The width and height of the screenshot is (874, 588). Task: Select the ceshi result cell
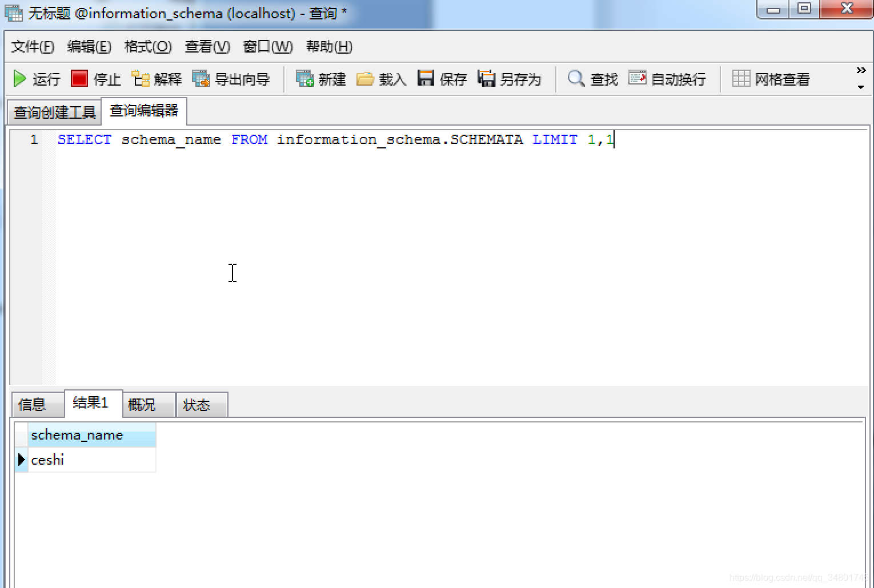click(91, 460)
